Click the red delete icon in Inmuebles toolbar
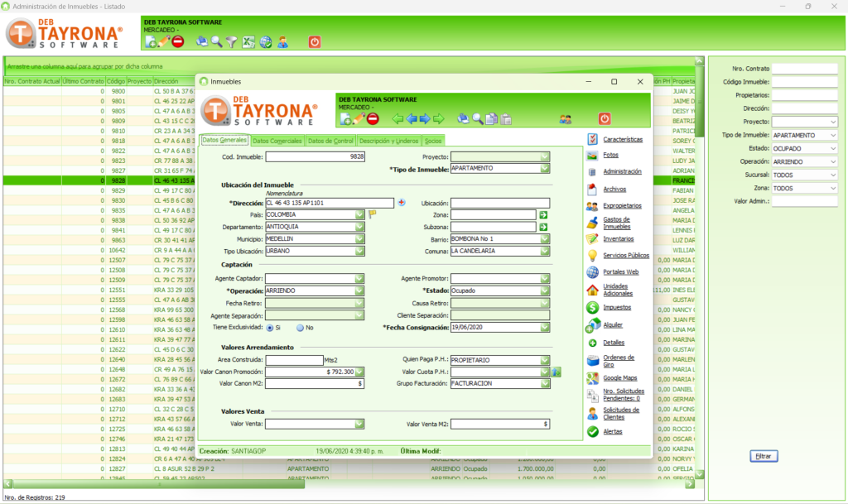This screenshot has height=504, width=848. pyautogui.click(x=373, y=118)
